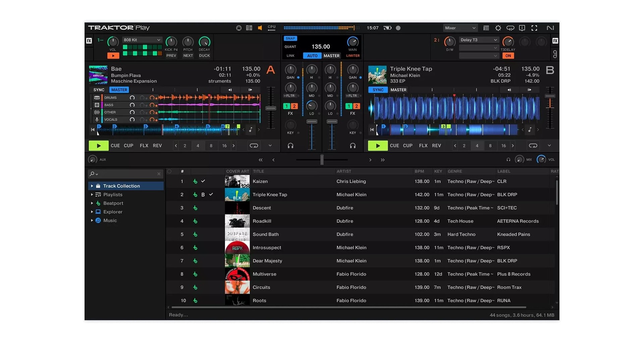Click the channel A volume fader handle

click(312, 122)
